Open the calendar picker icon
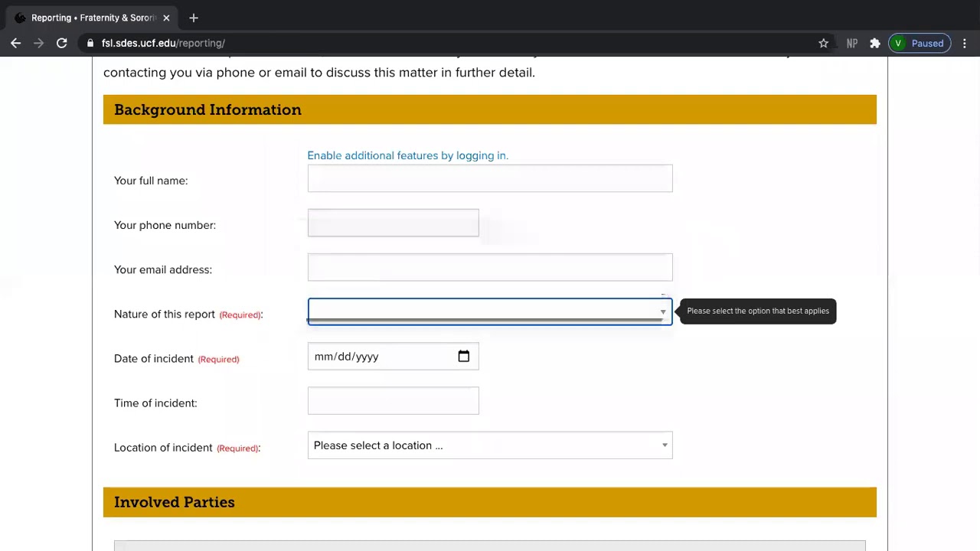980x551 pixels. 464,357
